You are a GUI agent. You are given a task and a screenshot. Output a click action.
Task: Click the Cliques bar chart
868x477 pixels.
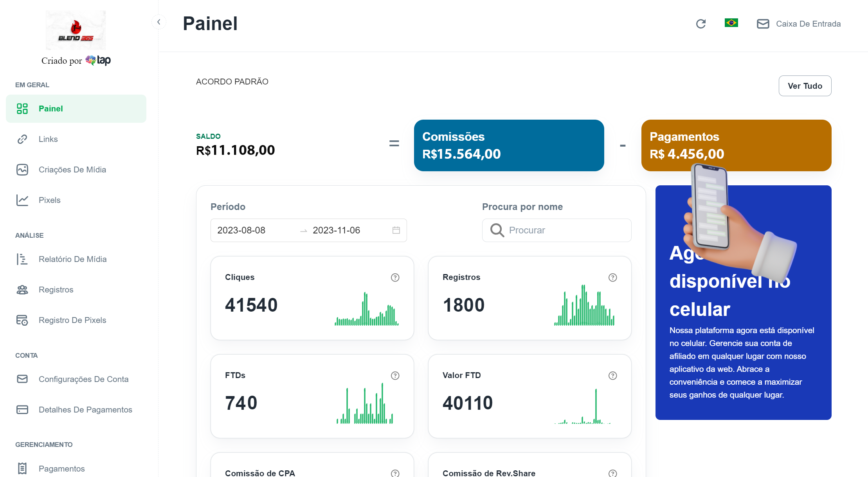[367, 308]
